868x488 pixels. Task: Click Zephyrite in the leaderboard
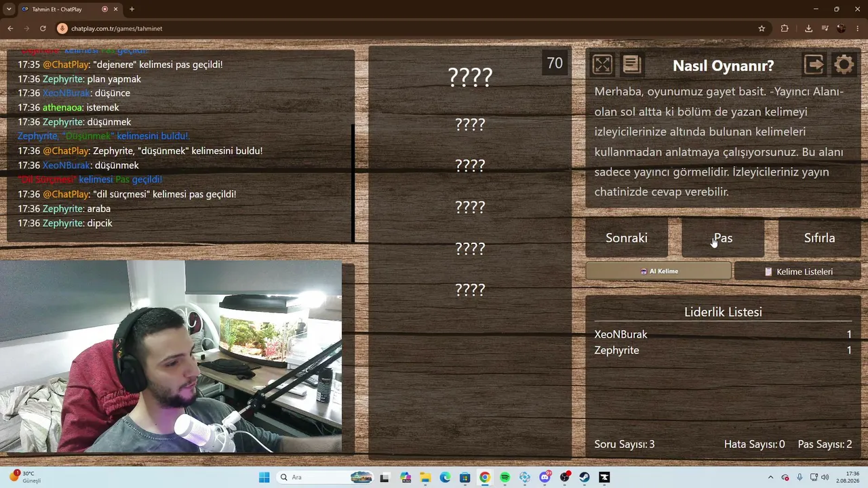coord(616,350)
